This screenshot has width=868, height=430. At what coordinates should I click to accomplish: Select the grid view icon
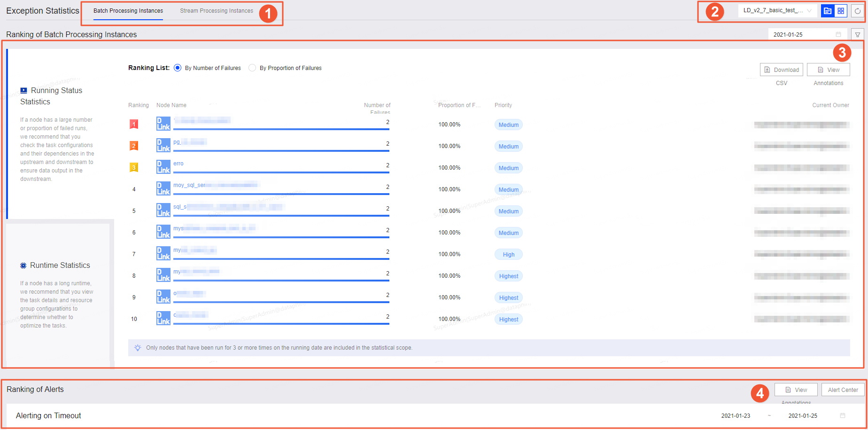tap(841, 11)
